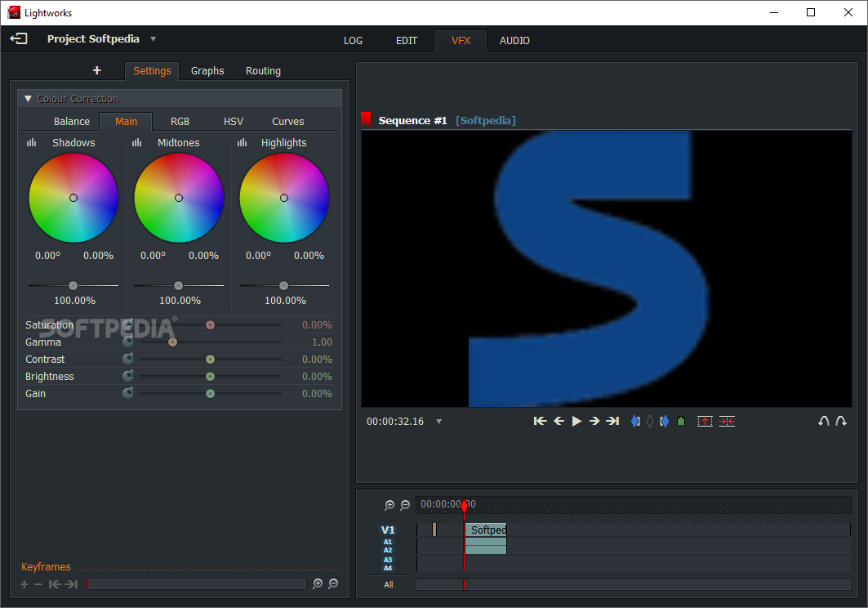Play the sequence
The width and height of the screenshot is (868, 608).
576,421
